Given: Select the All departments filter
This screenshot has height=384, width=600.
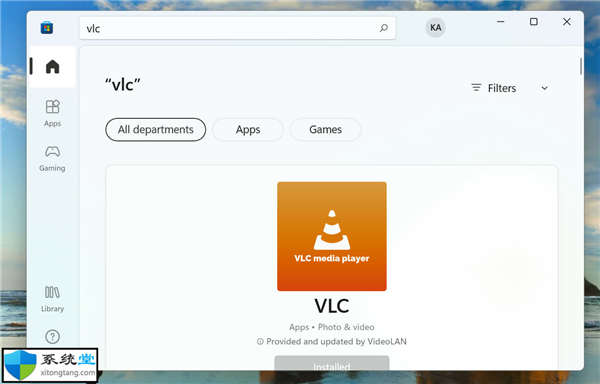Looking at the screenshot, I should point(155,130).
